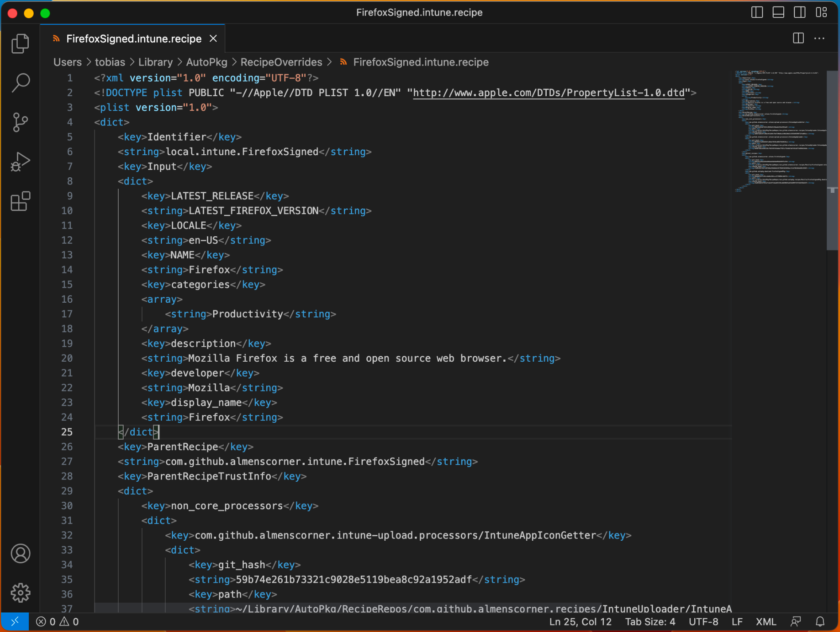Open the Run and Debug view

20,162
